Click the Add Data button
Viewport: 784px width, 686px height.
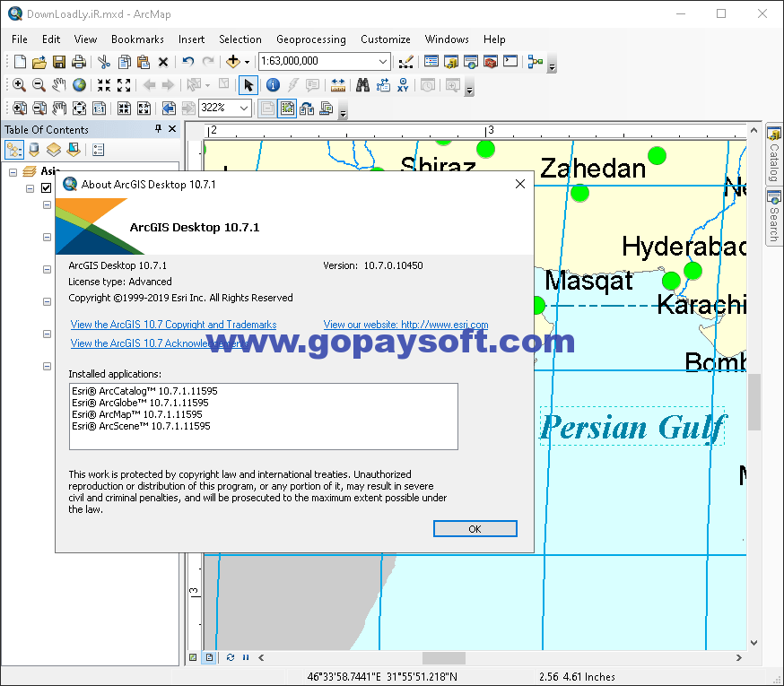[233, 62]
